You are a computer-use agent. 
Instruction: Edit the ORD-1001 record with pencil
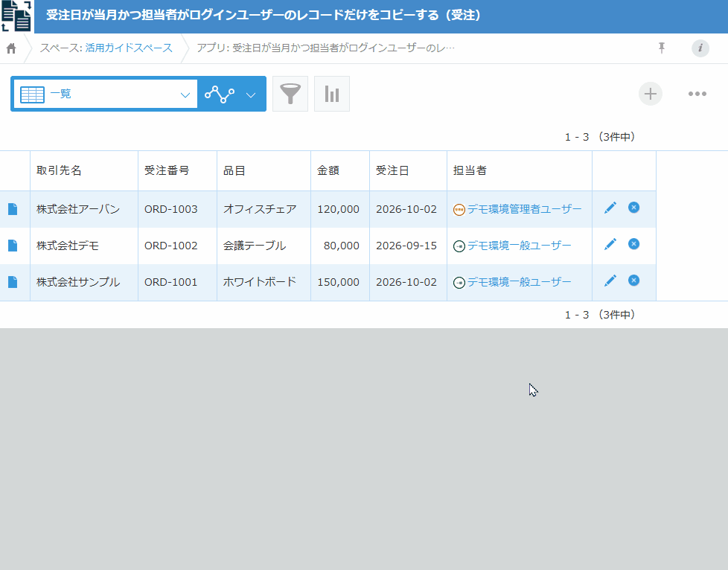tap(610, 281)
